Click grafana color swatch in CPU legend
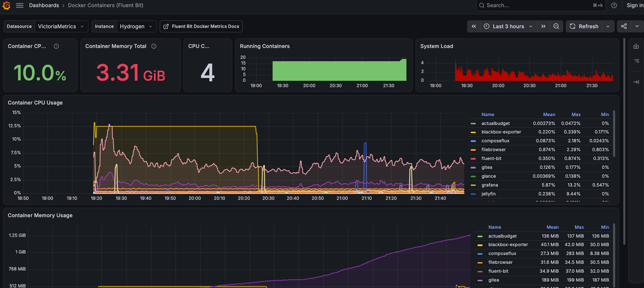644x288 pixels. click(473, 185)
